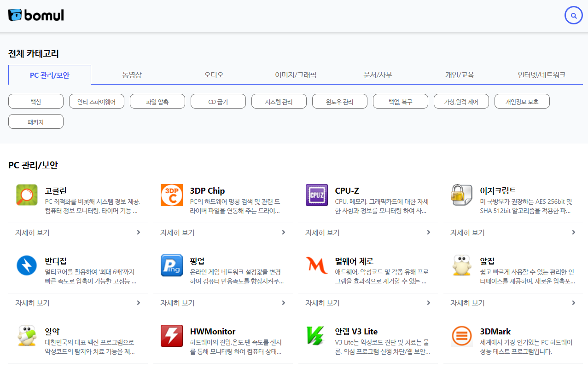Click 자세히 보기 text under CPU-Z

322,232
